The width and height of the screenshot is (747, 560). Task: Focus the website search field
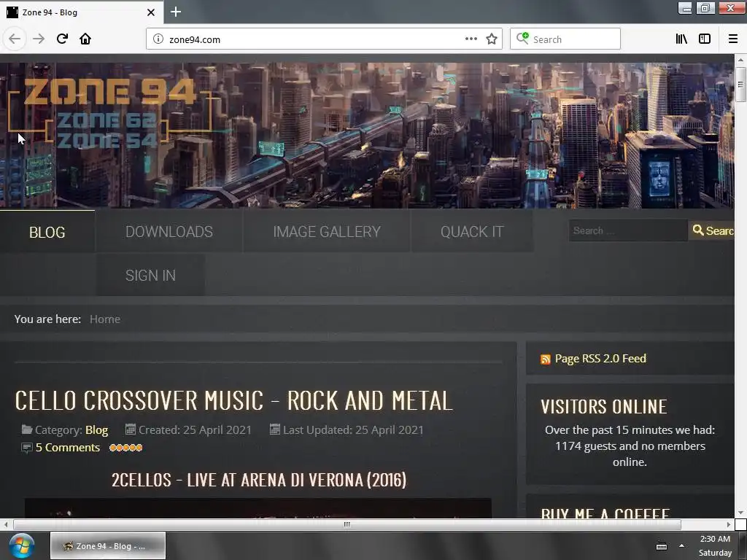(628, 230)
